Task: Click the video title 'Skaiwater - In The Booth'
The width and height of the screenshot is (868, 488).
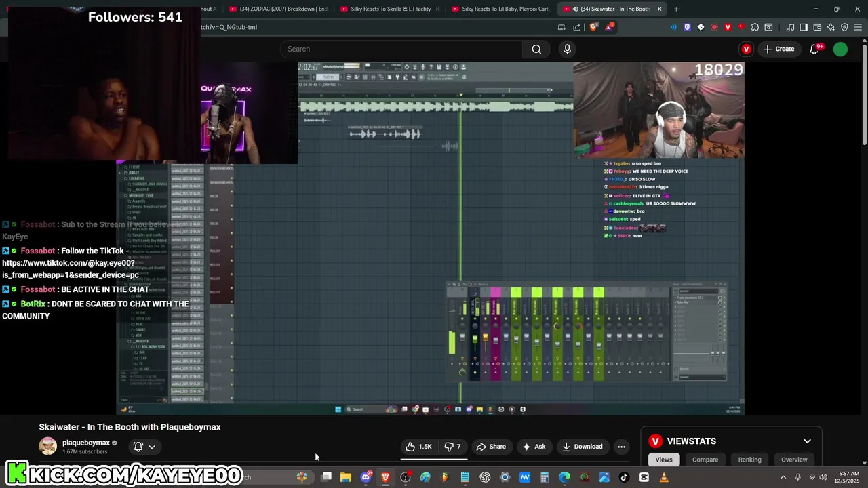Action: (130, 427)
